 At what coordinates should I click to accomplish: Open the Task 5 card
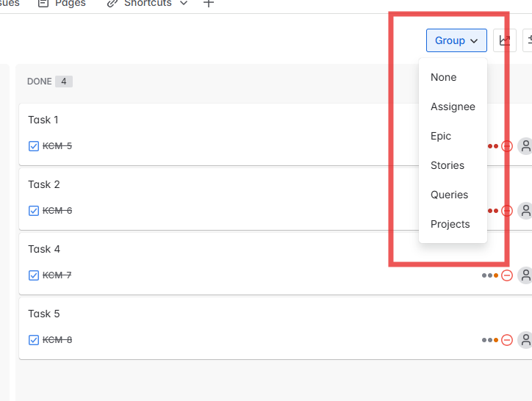click(x=275, y=328)
